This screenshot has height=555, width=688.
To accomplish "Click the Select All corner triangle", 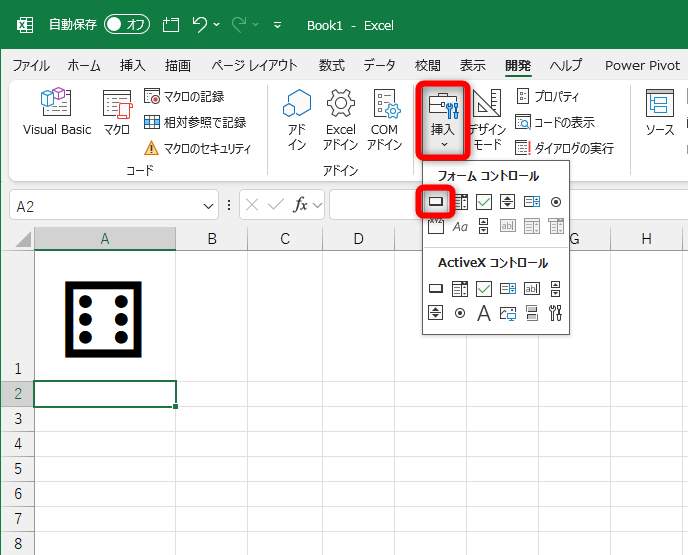I will coord(22,240).
